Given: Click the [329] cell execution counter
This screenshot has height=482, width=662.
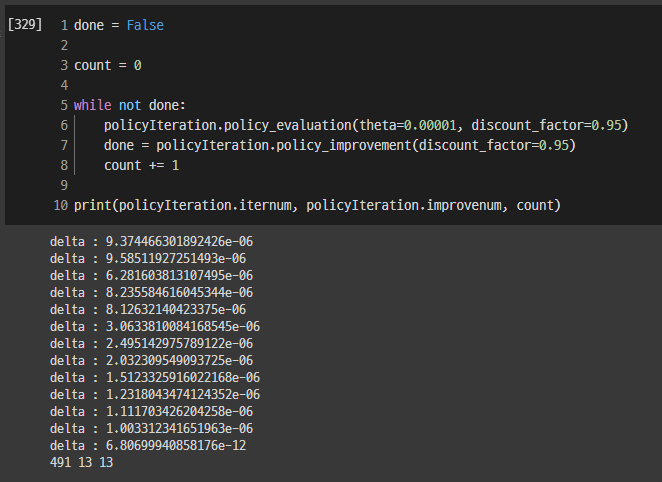Looking at the screenshot, I should tap(25, 24).
